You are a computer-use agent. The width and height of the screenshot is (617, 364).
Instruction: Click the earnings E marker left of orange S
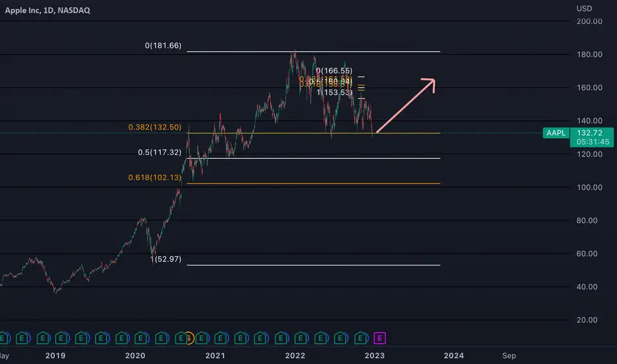coord(181,338)
